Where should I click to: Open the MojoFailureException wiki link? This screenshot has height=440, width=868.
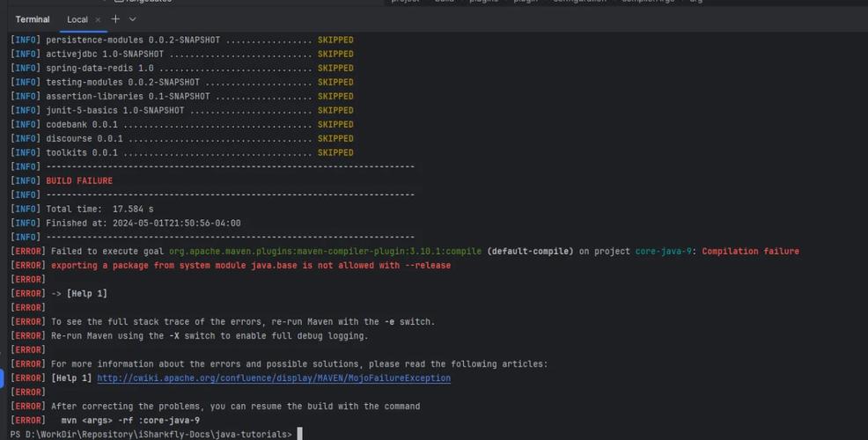tap(273, 378)
